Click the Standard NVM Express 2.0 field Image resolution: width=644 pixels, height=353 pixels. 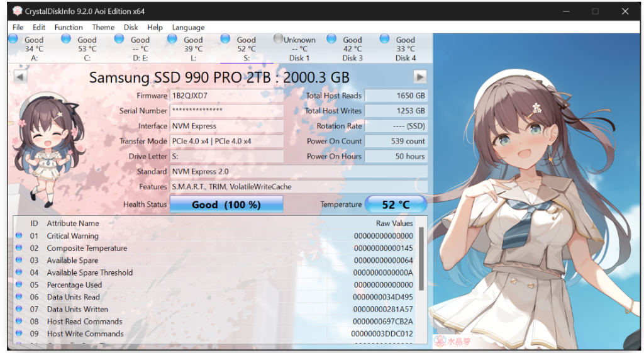299,171
